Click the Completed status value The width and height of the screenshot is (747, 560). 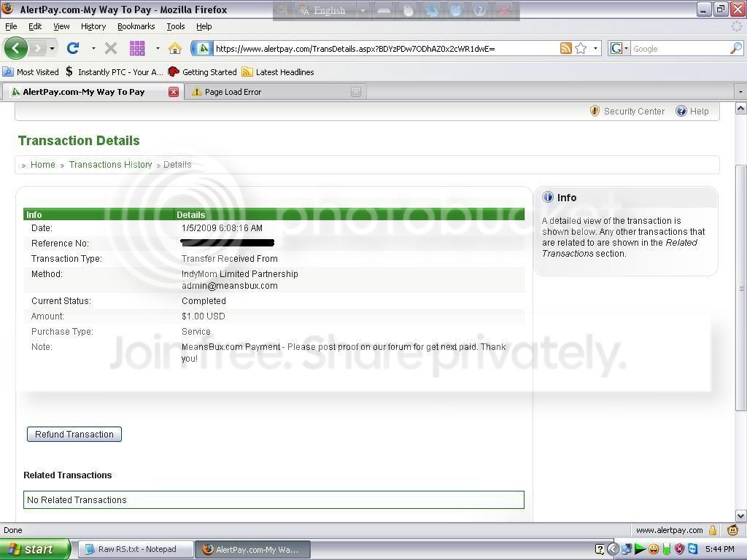(204, 301)
